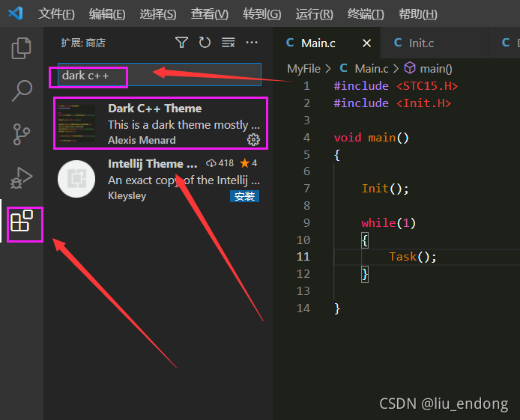Open the Search magnifier in activity bar
The image size is (520, 420).
click(x=22, y=91)
